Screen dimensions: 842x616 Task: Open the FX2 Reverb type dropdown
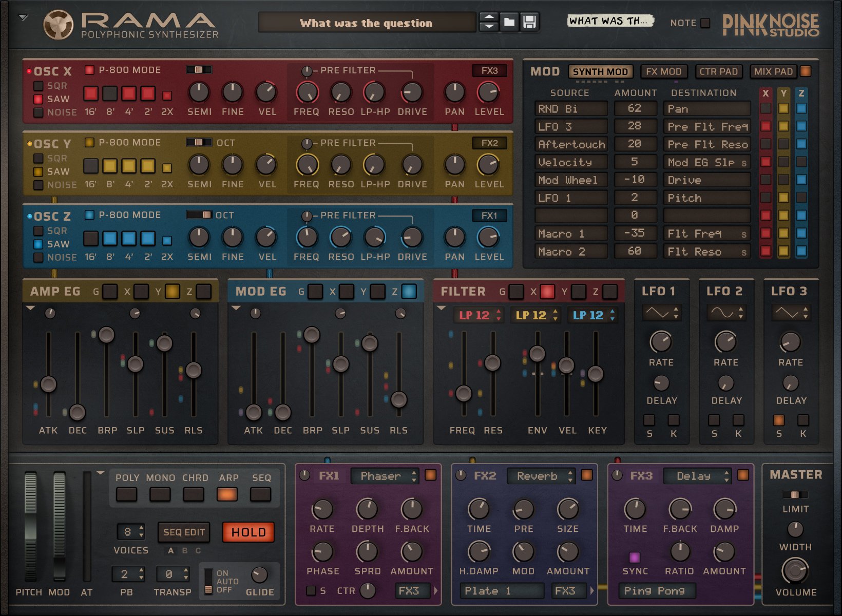[x=541, y=476]
